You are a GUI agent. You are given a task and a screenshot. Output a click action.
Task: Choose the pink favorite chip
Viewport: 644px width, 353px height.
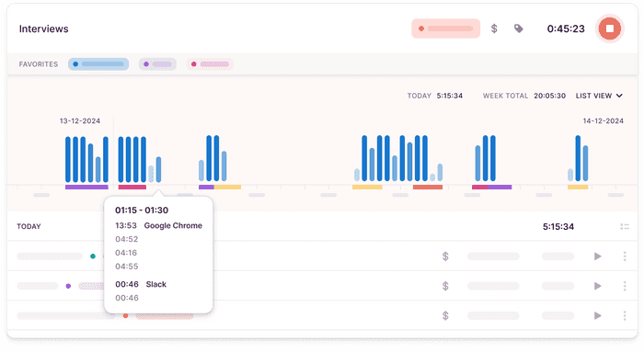[x=210, y=64]
